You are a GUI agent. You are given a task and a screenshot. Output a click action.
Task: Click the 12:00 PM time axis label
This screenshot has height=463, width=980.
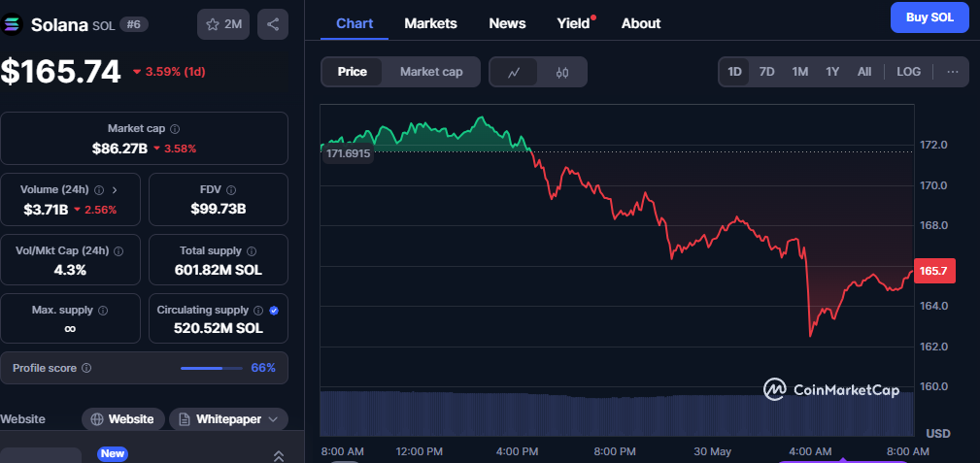coord(420,451)
